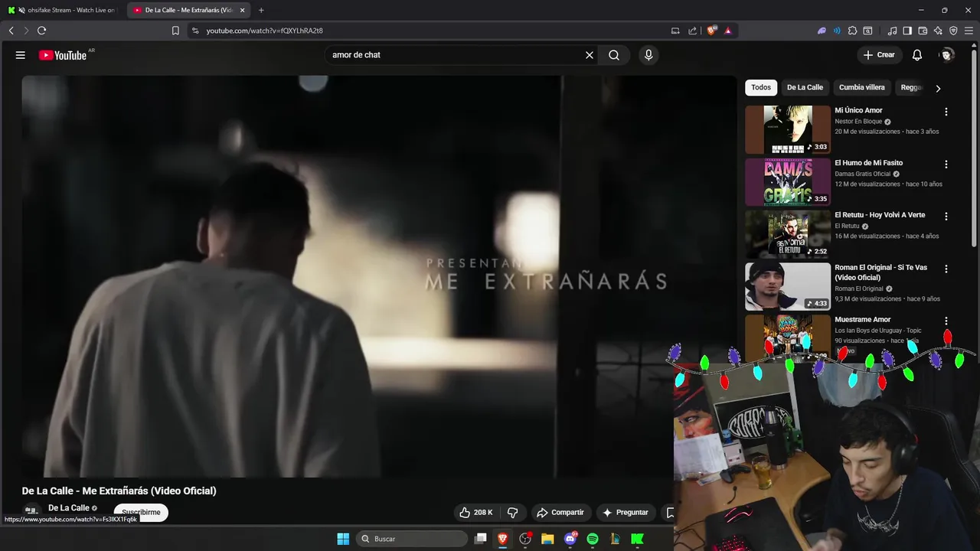Select the De La Calle filter chip

pyautogui.click(x=805, y=87)
